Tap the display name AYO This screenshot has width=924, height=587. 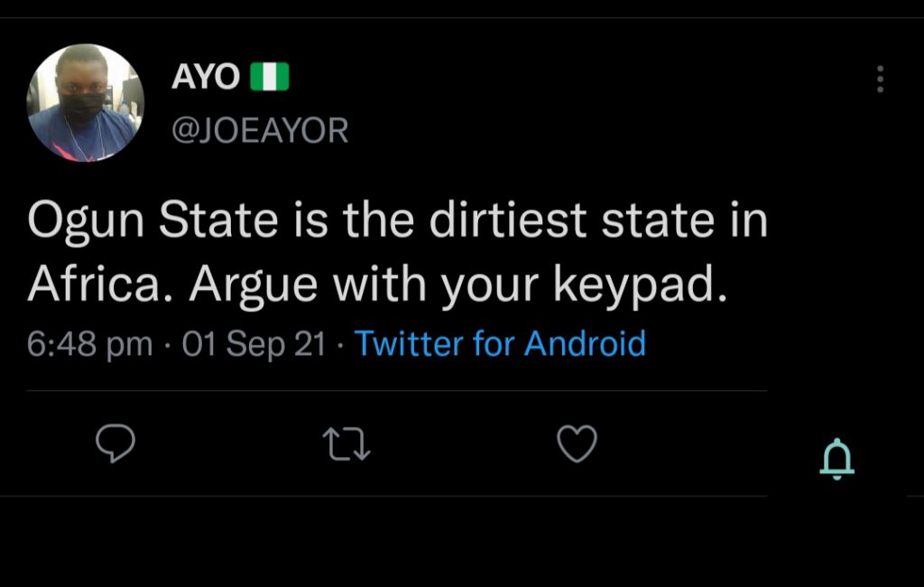(x=205, y=78)
